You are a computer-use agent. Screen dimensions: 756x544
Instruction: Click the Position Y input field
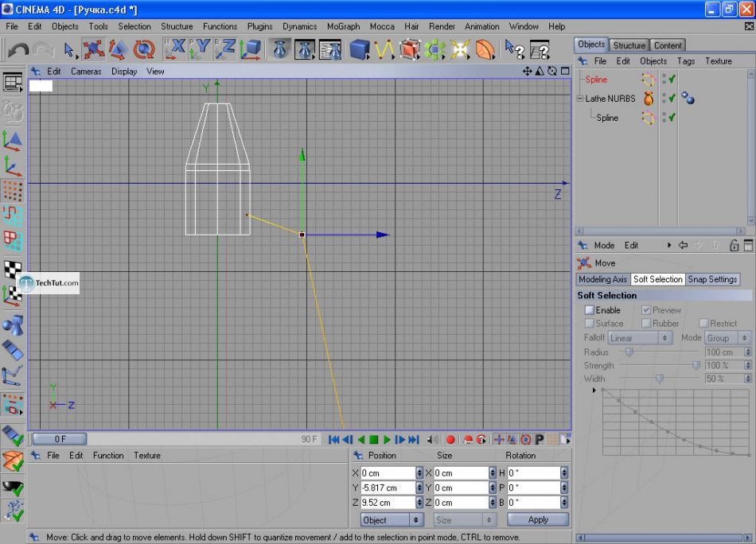[388, 488]
